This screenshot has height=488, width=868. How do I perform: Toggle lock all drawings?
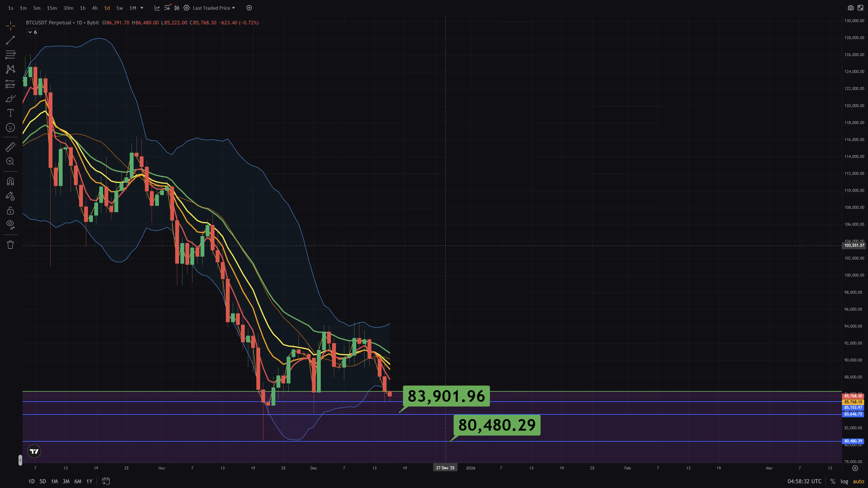point(10,211)
